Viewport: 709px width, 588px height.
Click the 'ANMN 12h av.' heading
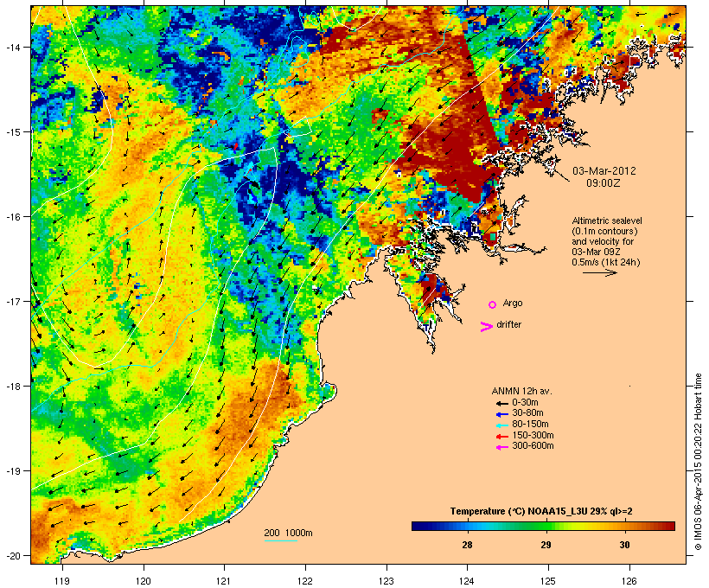click(x=521, y=391)
